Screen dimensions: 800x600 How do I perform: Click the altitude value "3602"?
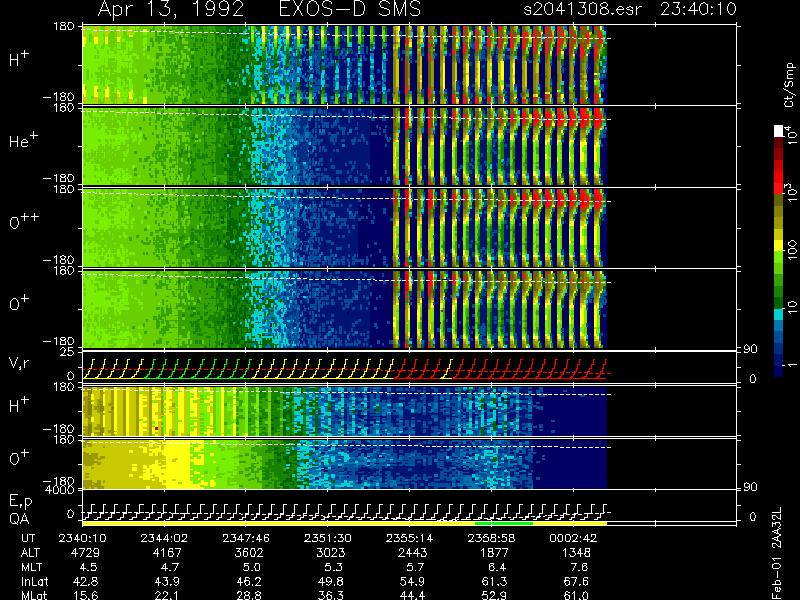point(249,553)
